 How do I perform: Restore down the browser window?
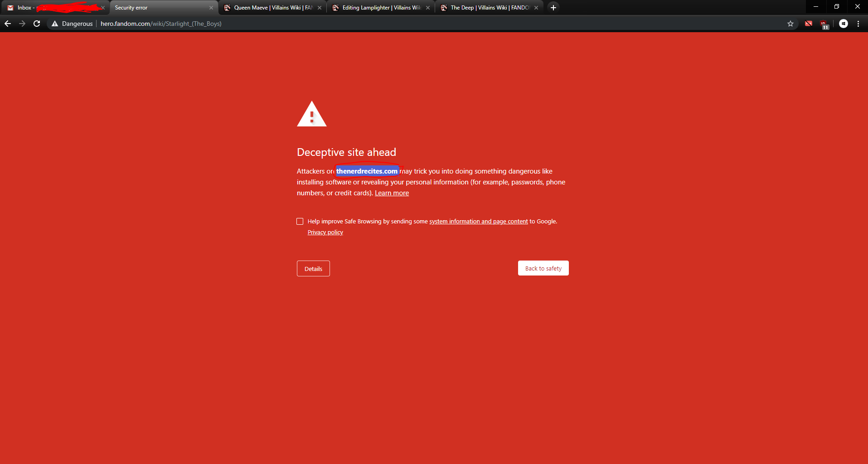point(837,7)
